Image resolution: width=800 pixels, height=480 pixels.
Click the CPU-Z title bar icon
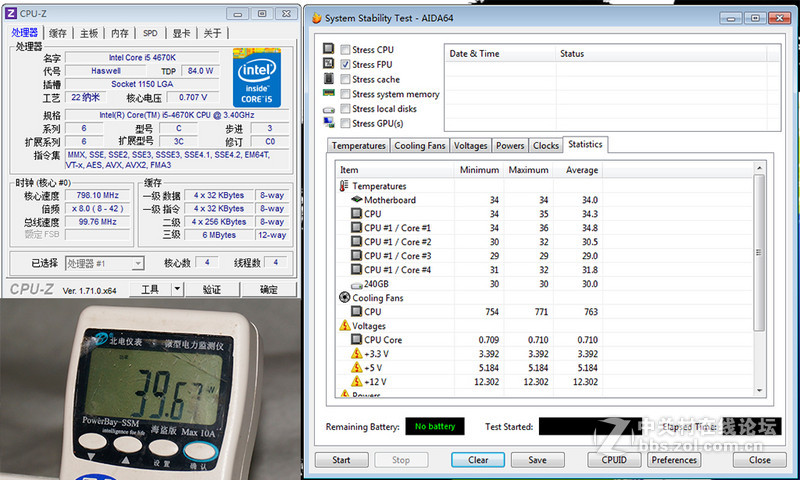10,13
